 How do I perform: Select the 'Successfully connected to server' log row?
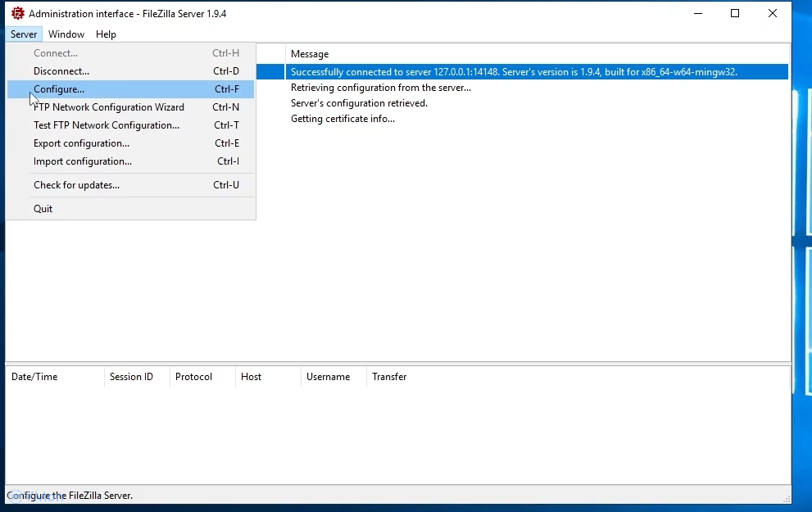(x=514, y=72)
